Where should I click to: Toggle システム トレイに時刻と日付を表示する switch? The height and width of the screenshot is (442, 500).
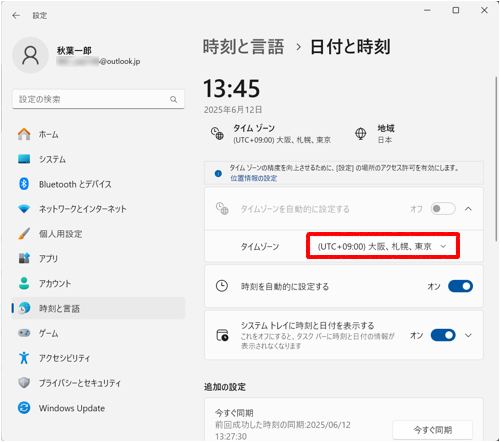443,335
